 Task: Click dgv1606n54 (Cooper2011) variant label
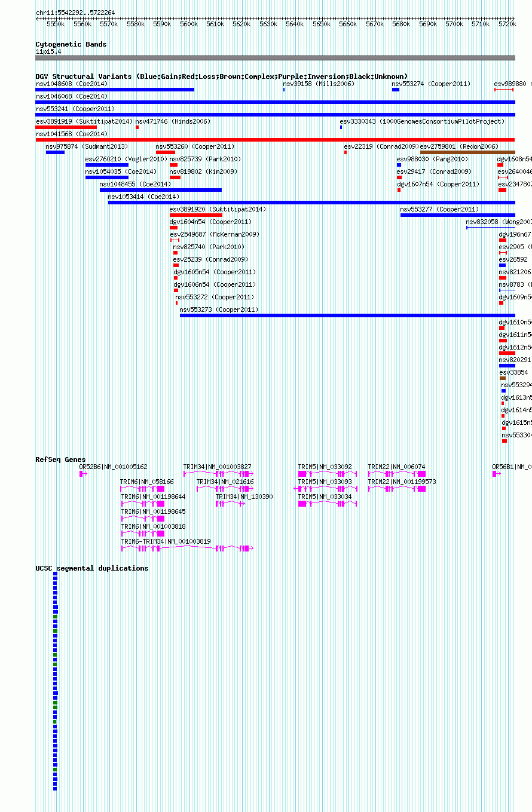point(215,284)
